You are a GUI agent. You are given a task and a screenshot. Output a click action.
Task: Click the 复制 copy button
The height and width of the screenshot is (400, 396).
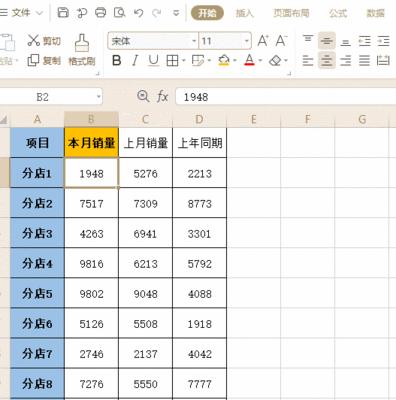44,60
